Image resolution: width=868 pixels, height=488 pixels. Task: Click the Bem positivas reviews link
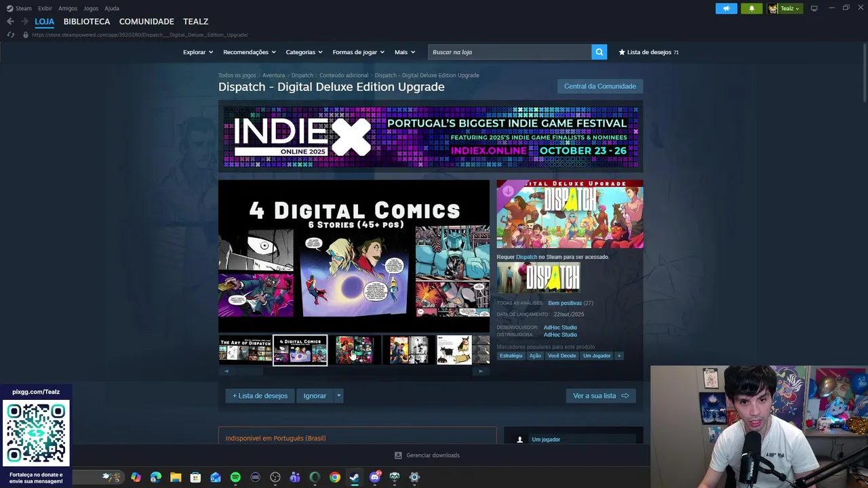tap(565, 303)
